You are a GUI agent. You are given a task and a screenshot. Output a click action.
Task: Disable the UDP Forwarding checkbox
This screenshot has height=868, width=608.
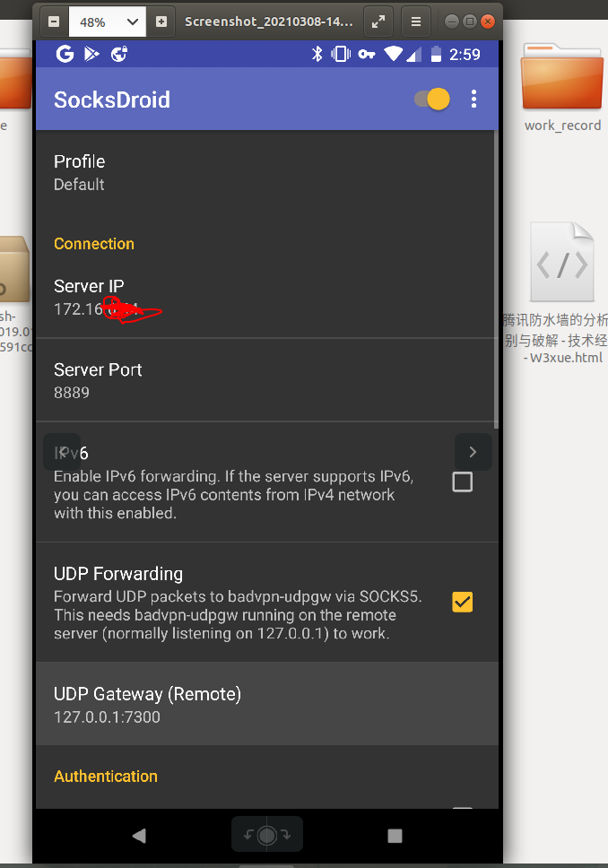[x=462, y=602]
